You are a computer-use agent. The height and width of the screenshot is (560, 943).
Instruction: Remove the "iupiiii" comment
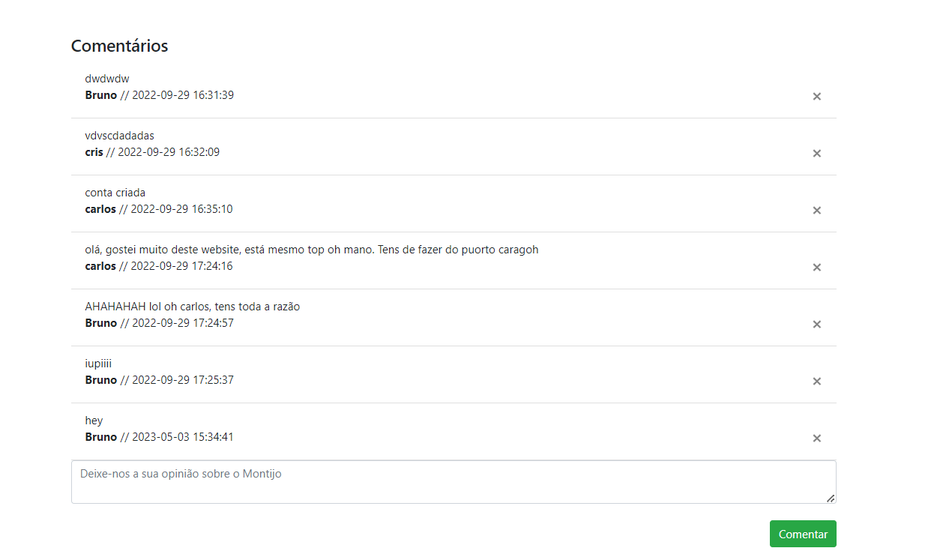click(816, 381)
